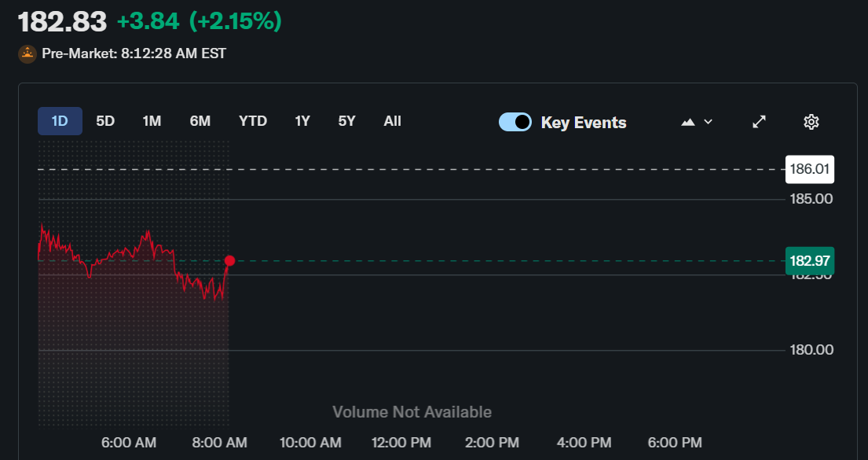Select the 1Y time range
This screenshot has width=868, height=460.
(x=302, y=121)
